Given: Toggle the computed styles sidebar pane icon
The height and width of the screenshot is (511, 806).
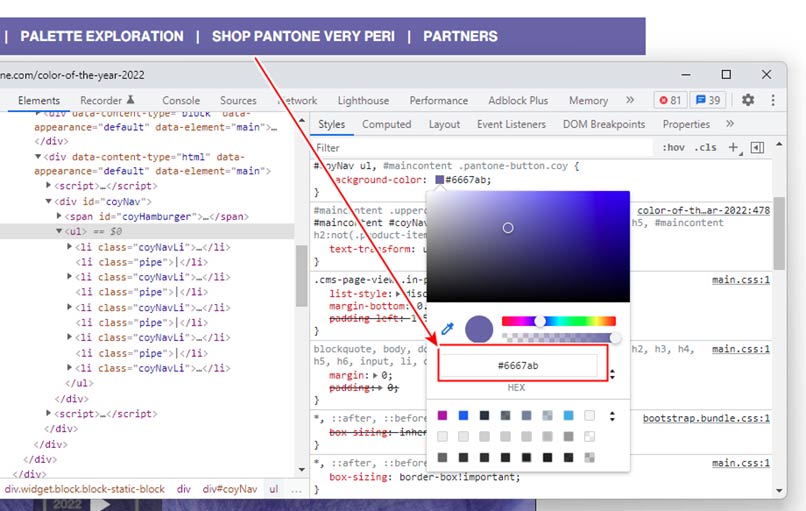Looking at the screenshot, I should pos(757,147).
